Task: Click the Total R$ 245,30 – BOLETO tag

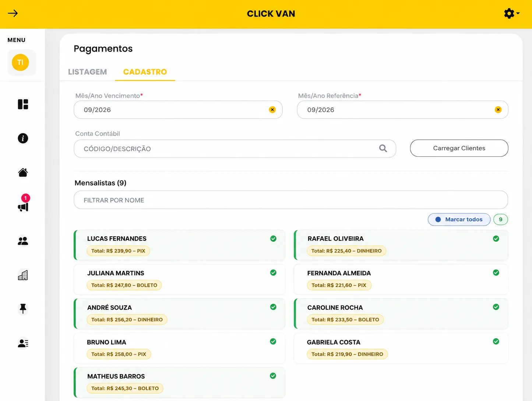Action: point(125,388)
